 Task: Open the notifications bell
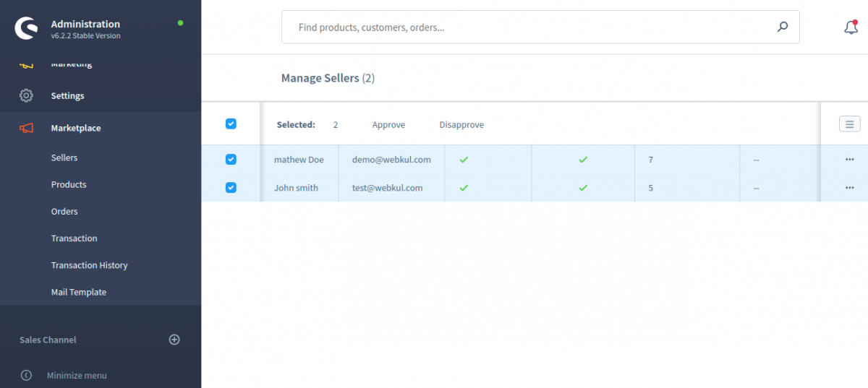851,27
